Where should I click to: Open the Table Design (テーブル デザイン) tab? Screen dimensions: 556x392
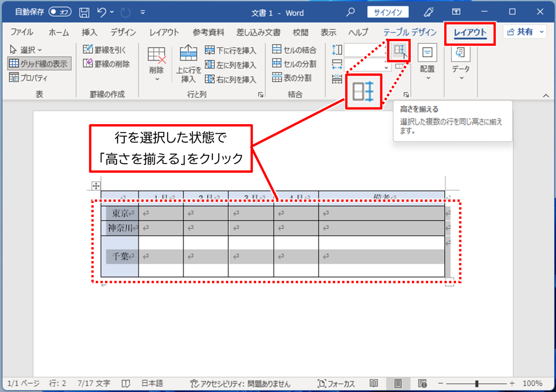click(x=410, y=32)
